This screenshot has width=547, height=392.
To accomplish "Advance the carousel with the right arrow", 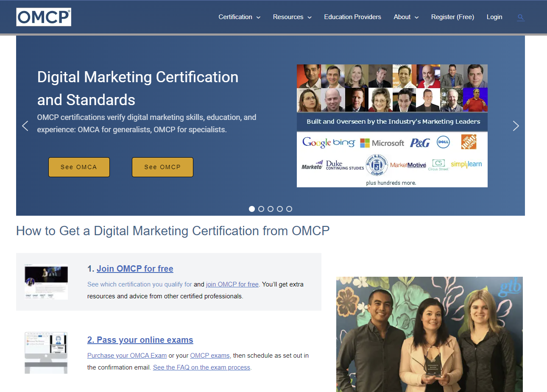I will point(516,125).
